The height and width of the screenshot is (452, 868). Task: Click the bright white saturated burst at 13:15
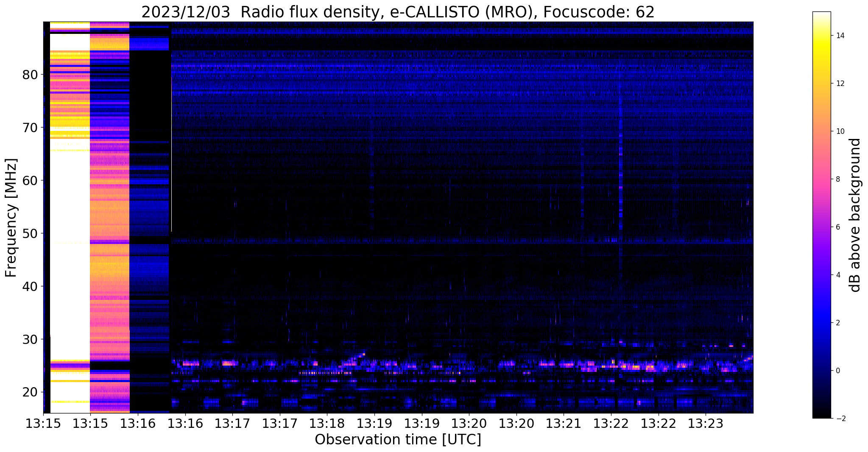click(70, 217)
